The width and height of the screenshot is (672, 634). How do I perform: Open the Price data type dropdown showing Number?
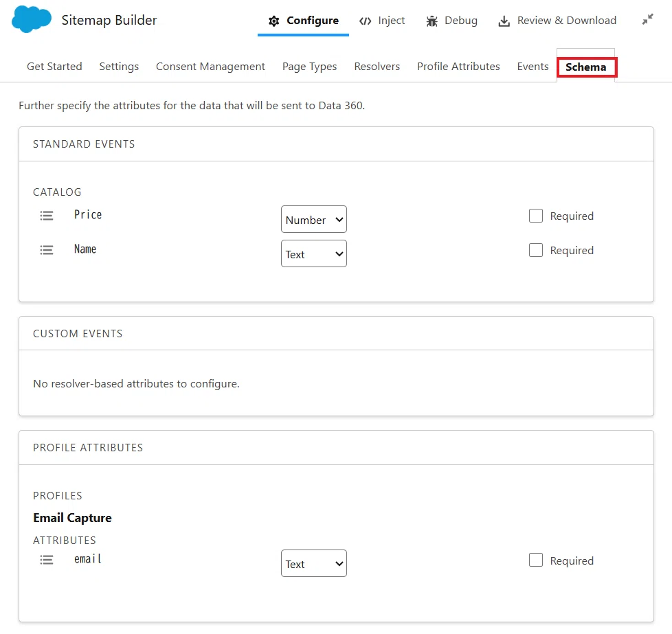[x=314, y=219]
